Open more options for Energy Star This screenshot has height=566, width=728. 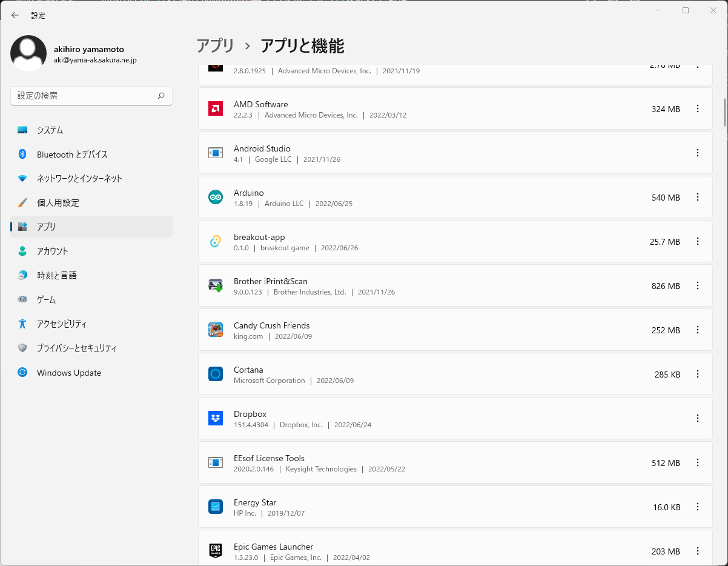point(697,507)
